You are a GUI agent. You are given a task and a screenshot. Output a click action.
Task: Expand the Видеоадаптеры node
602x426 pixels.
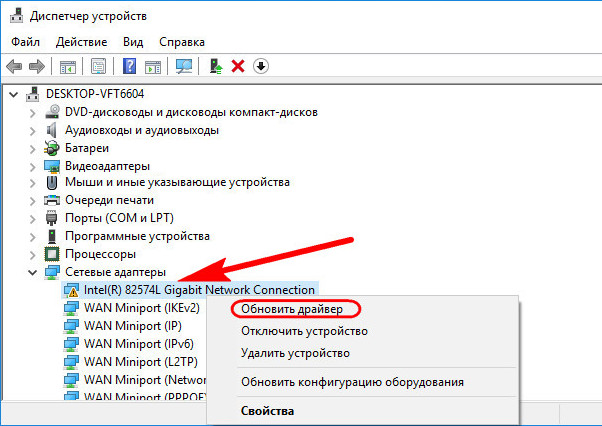(35, 165)
